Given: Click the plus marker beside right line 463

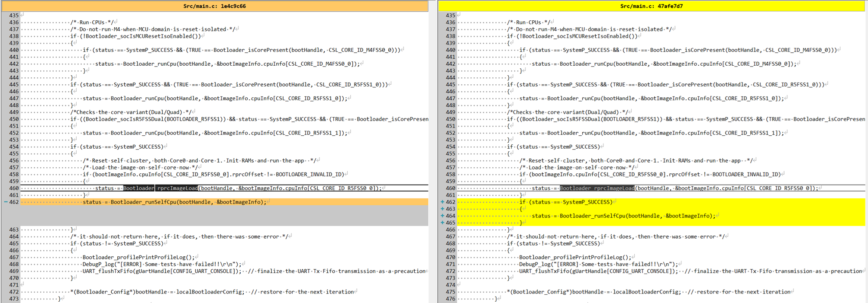Looking at the screenshot, I should (442, 209).
